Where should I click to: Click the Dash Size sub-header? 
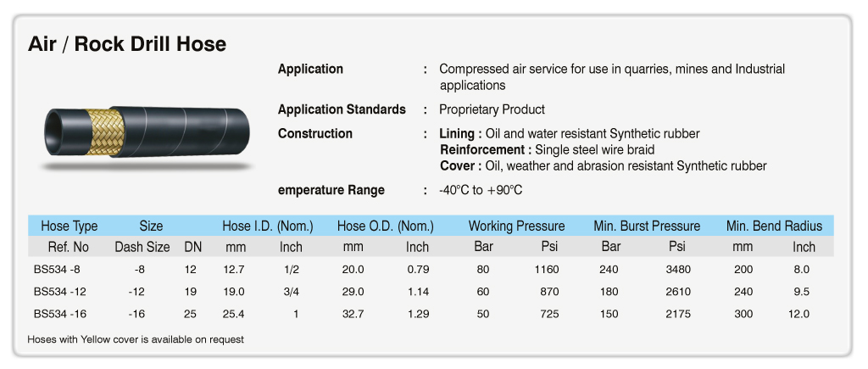coord(142,247)
